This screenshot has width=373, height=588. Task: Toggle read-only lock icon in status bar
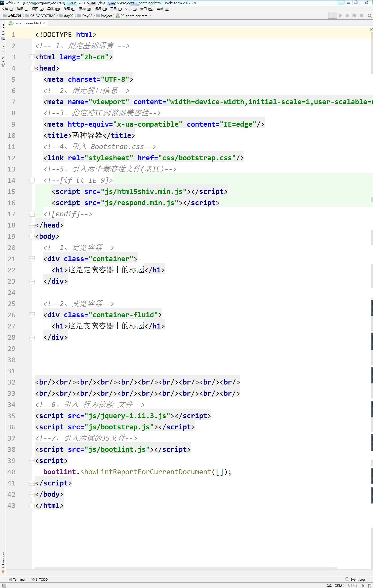click(x=363, y=585)
